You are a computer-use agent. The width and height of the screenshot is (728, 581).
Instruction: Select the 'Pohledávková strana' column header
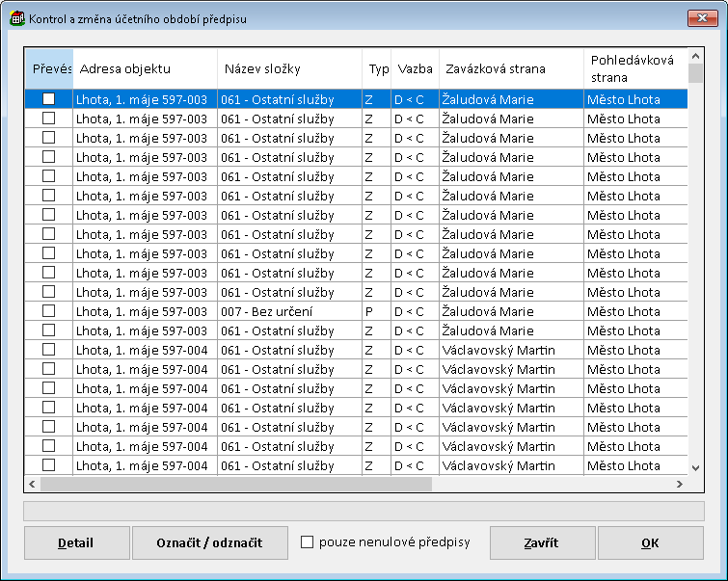[x=634, y=69]
